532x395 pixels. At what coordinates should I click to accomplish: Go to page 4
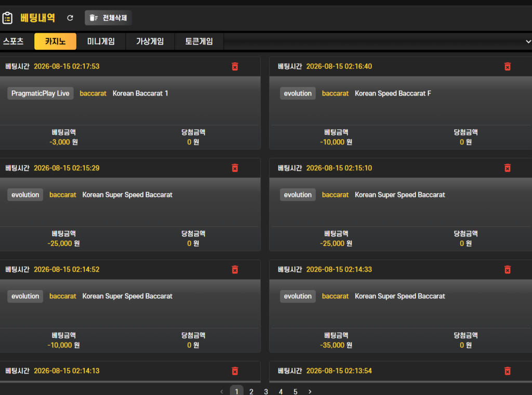point(281,391)
